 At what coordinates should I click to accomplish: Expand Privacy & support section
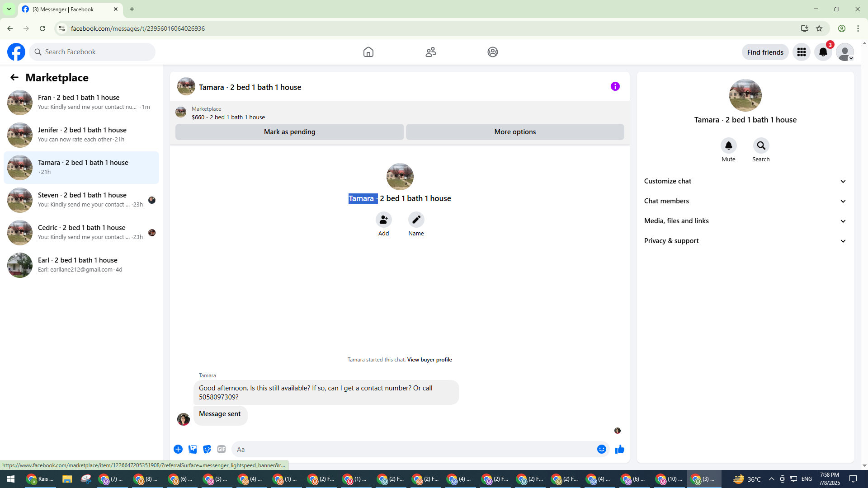coord(745,241)
